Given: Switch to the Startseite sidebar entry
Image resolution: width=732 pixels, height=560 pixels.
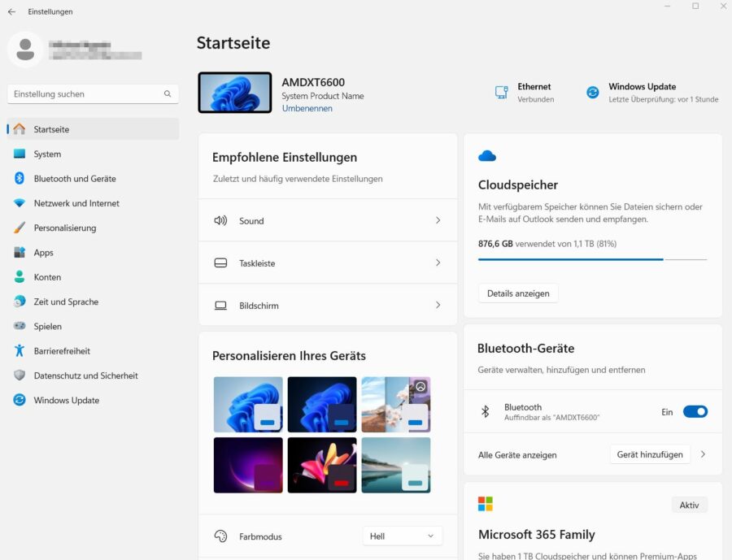Looking at the screenshot, I should click(49, 128).
